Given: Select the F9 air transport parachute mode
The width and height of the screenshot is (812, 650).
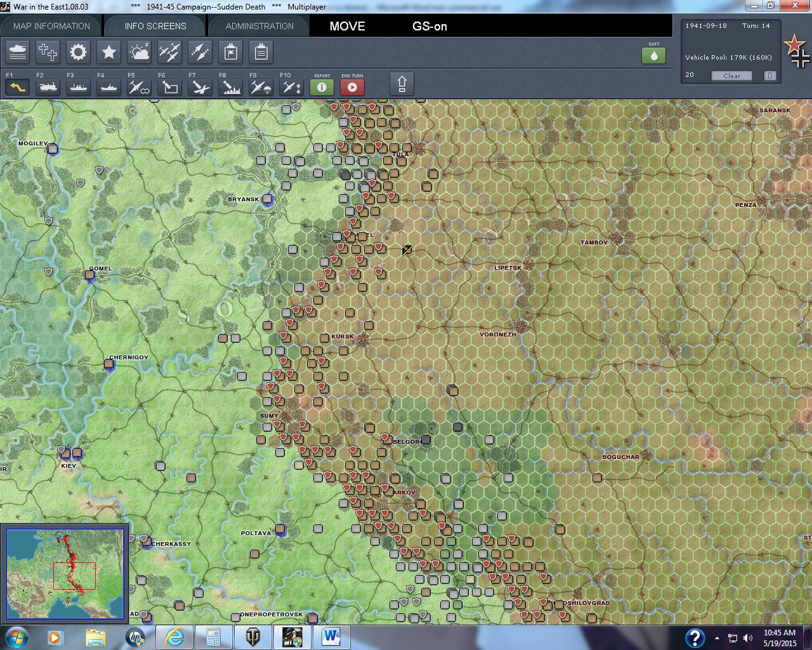Looking at the screenshot, I should 261,87.
